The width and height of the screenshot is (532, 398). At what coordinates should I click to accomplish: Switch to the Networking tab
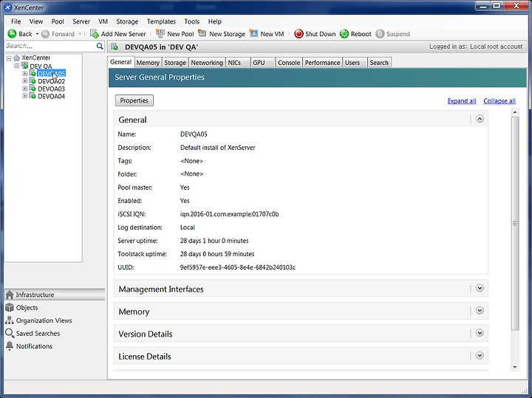tap(207, 63)
